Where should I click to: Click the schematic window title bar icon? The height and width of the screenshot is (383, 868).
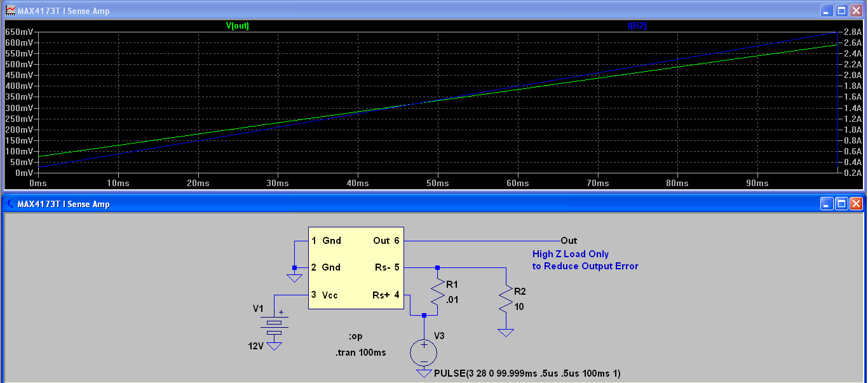pos(10,204)
